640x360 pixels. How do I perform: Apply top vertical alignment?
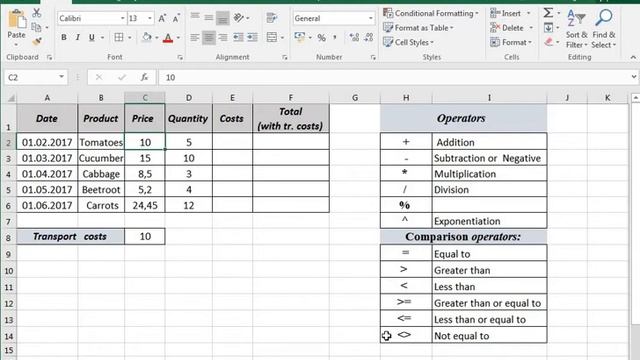point(195,18)
